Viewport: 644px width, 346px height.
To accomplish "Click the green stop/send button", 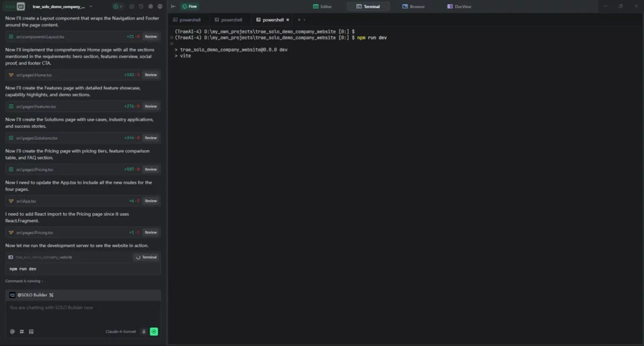I will click(154, 332).
